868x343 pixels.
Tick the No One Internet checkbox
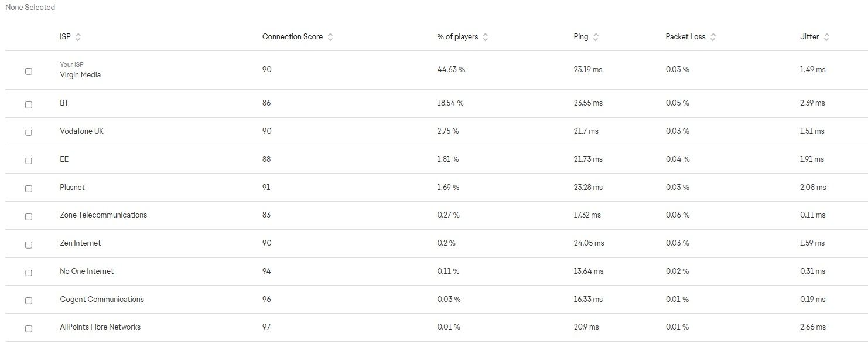coord(29,273)
